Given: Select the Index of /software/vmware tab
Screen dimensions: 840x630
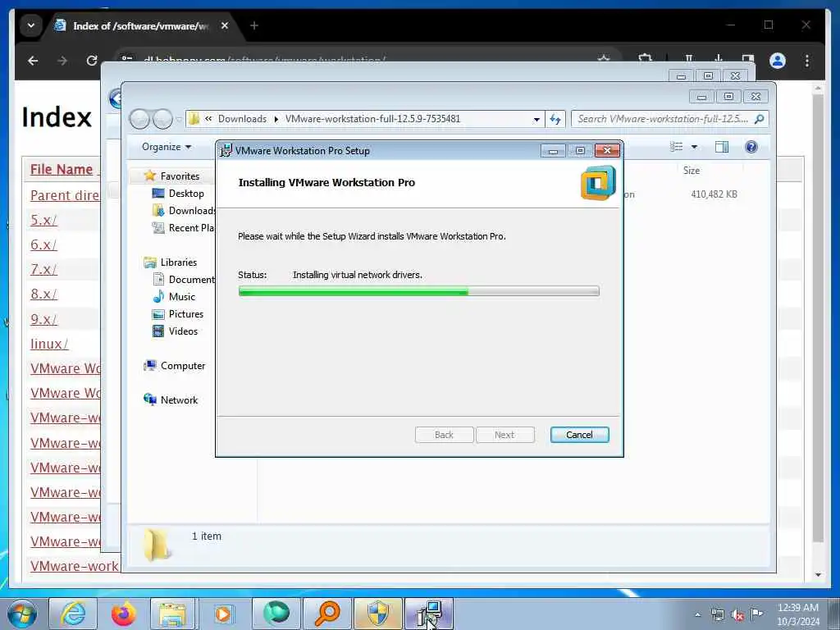Looking at the screenshot, I should pyautogui.click(x=140, y=25).
